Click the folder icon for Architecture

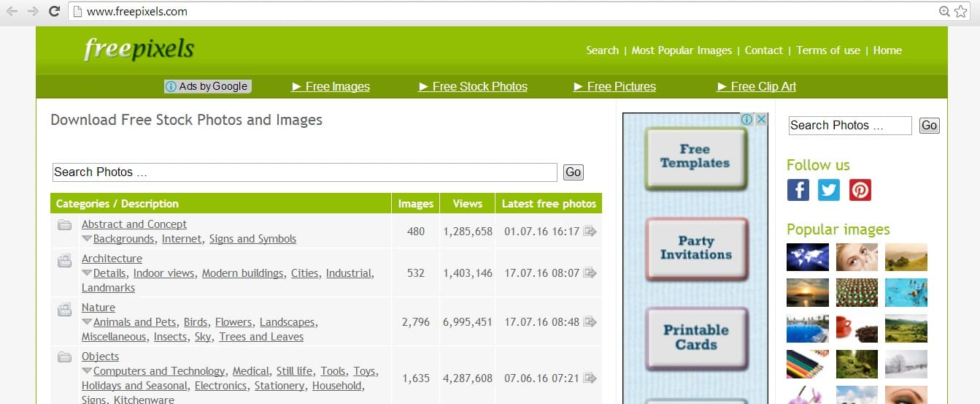click(x=64, y=259)
